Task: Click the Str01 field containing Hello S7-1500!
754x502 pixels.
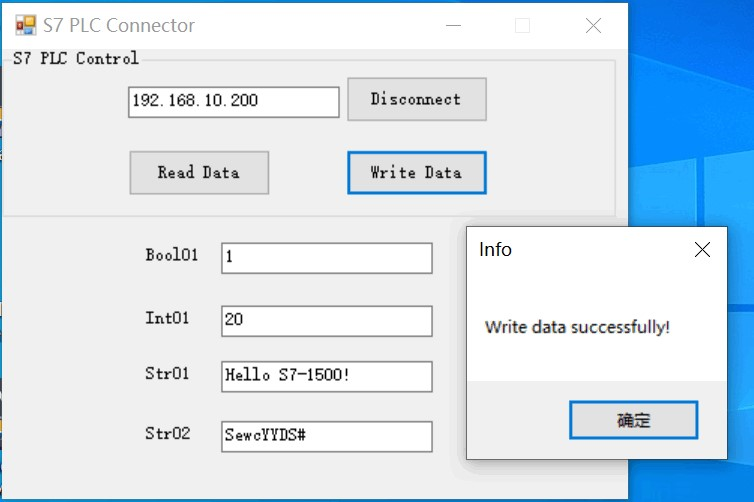Action: point(326,376)
